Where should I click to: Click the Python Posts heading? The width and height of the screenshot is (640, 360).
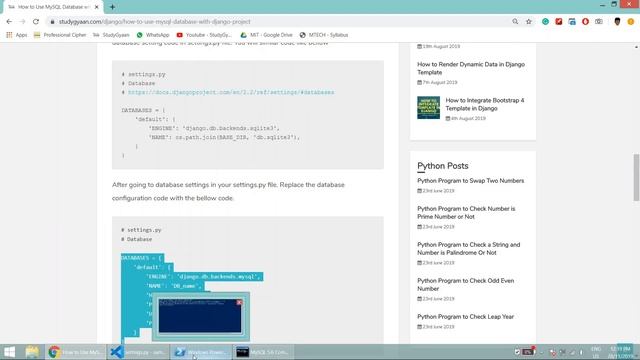coord(442,166)
